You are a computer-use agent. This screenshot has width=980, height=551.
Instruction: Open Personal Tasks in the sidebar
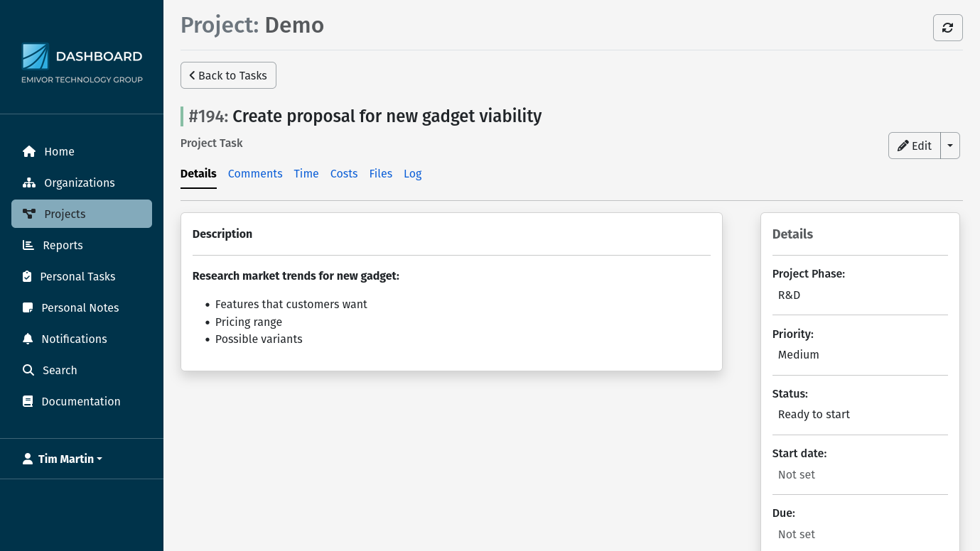(x=82, y=276)
